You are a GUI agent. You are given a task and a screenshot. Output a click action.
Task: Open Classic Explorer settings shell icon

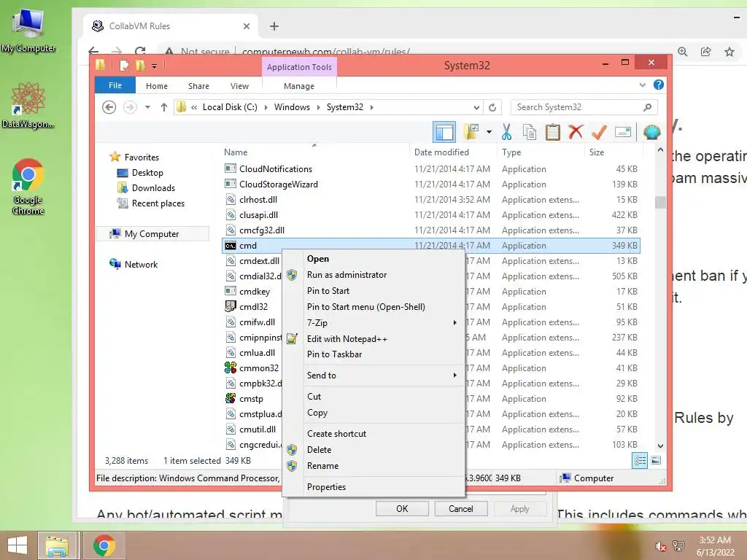point(651,132)
